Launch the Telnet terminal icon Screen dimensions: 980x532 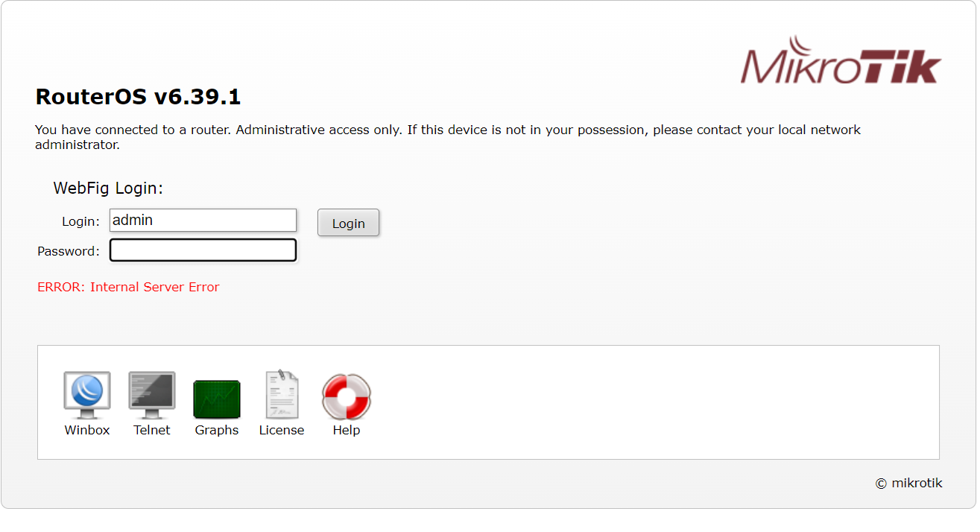[152, 395]
